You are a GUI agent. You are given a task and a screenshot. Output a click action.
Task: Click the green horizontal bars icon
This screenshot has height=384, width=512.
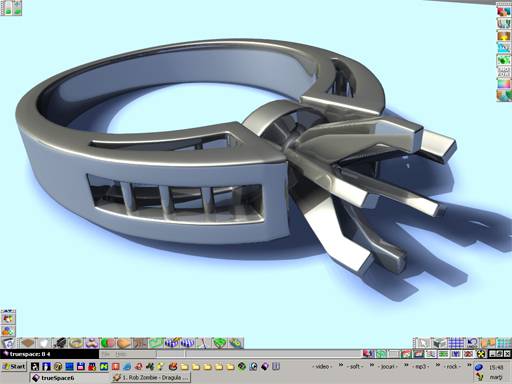[x=443, y=354]
